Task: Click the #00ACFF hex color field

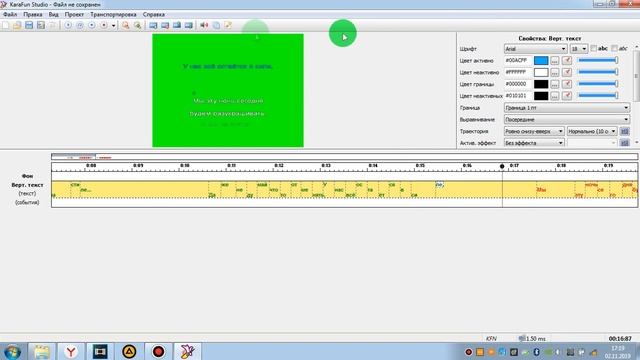Action: coord(518,60)
